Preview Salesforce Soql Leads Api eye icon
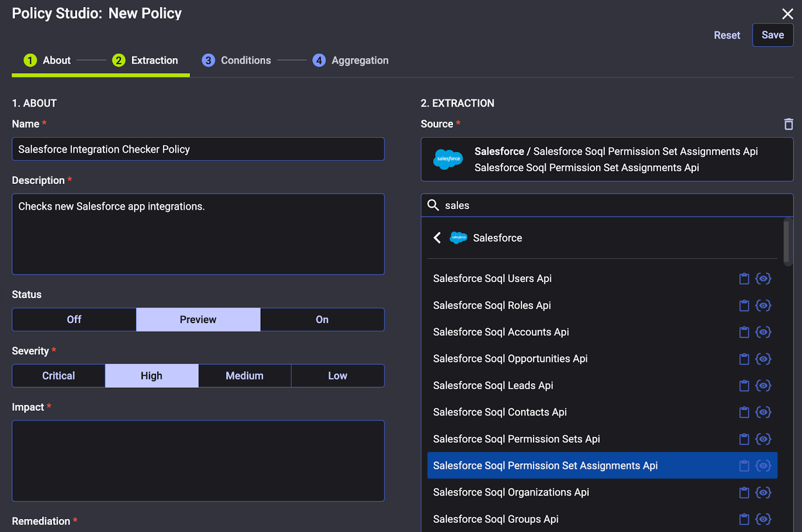Screen dimensions: 802x532 (x=763, y=385)
